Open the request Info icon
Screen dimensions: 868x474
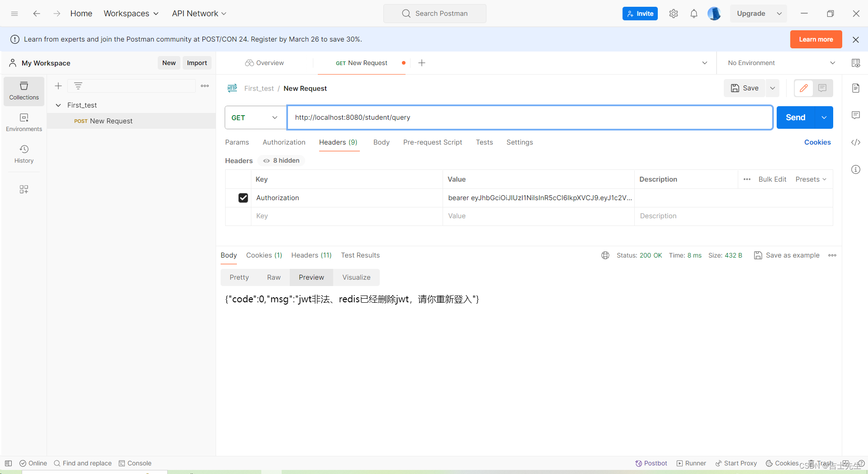tap(856, 169)
